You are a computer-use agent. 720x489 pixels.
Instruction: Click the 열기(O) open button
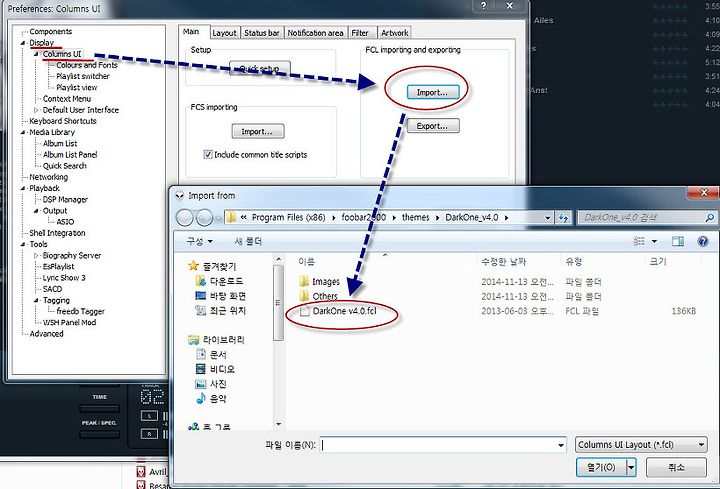(x=602, y=467)
